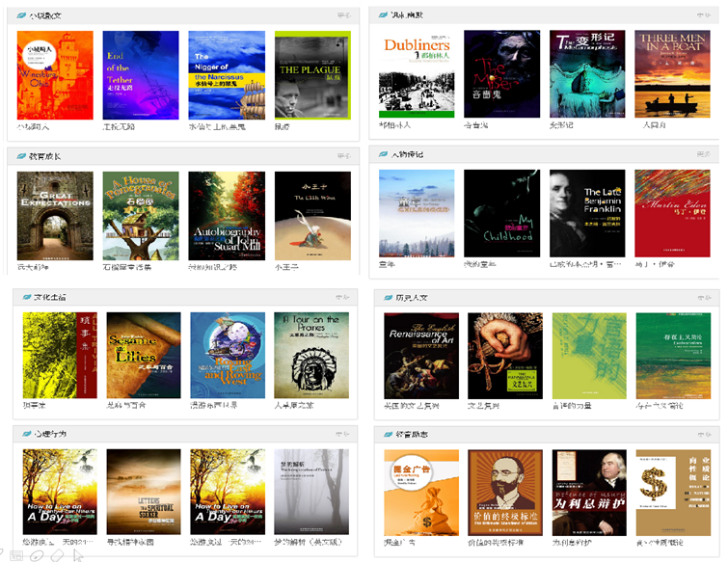728x563 pixels.
Task: Open the orange money bag 掘金广告 cover
Action: (421, 493)
